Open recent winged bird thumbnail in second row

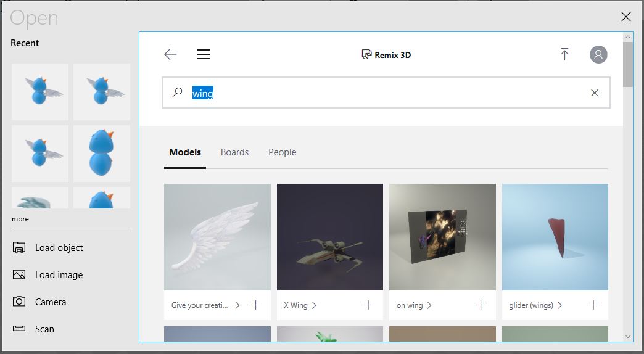(40, 153)
